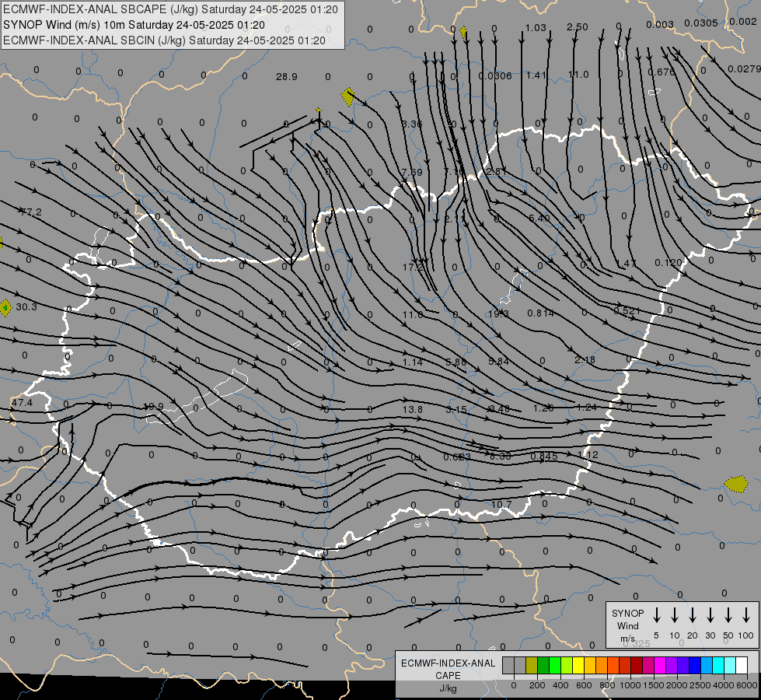This screenshot has width=761, height=700.
Task: Click the CAPE value 3.36
Action: (x=412, y=124)
